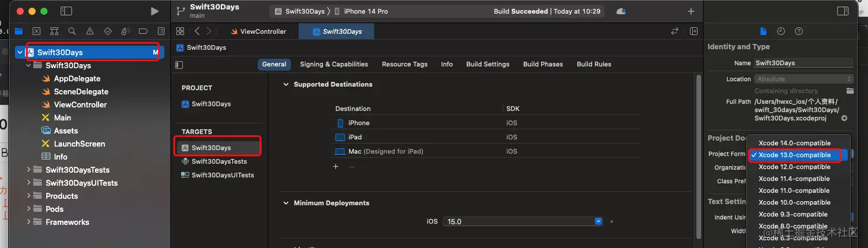Select Xcode 14.0-compatible from the list
Viewport: 868px width, 248px height.
(794, 143)
